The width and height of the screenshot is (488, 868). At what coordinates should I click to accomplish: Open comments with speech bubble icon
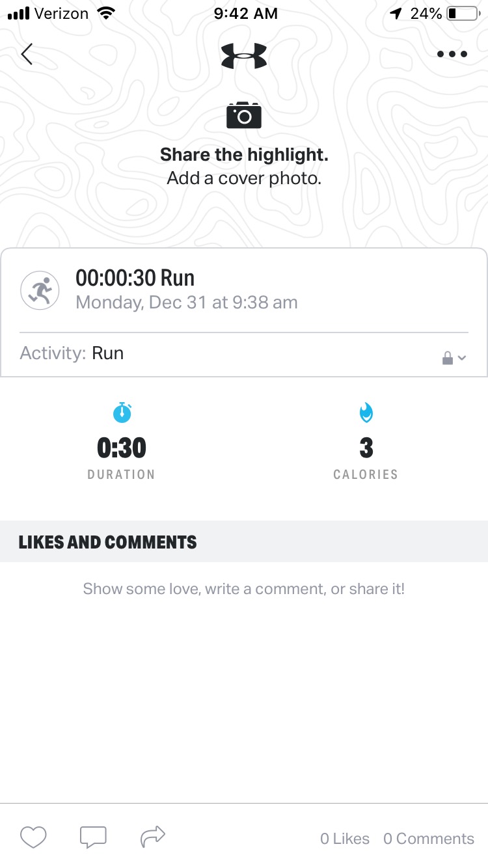click(93, 837)
